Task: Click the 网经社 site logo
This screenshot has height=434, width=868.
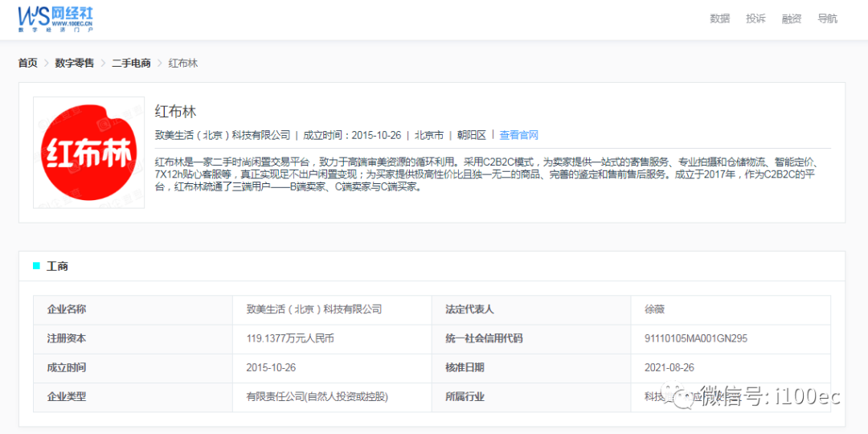Action: (x=55, y=18)
